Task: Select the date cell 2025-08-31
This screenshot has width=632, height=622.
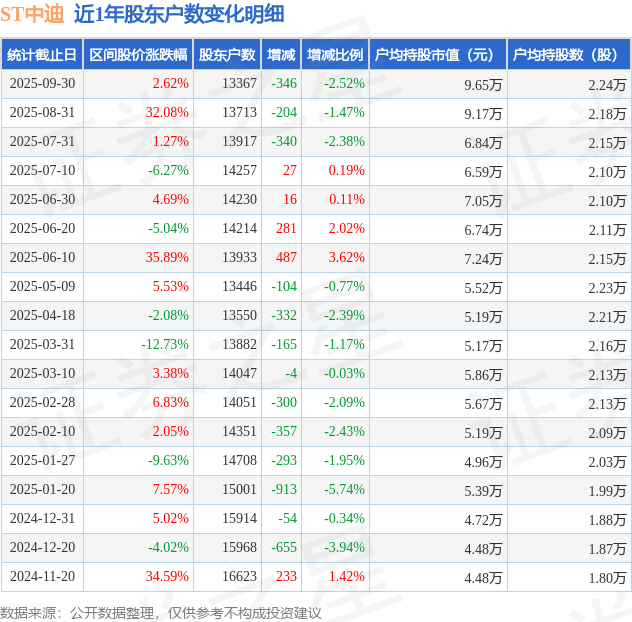Action: click(x=42, y=112)
